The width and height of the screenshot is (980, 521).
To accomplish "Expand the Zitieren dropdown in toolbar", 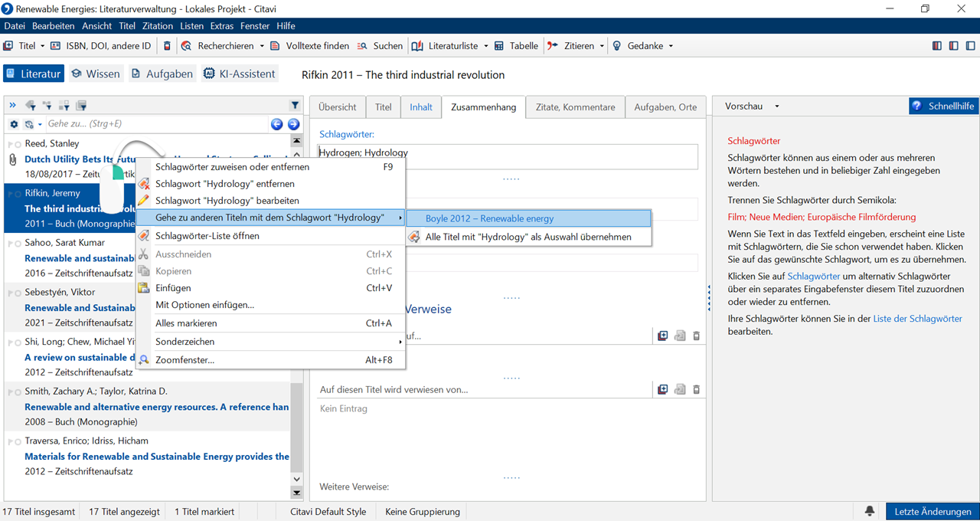I will [602, 46].
